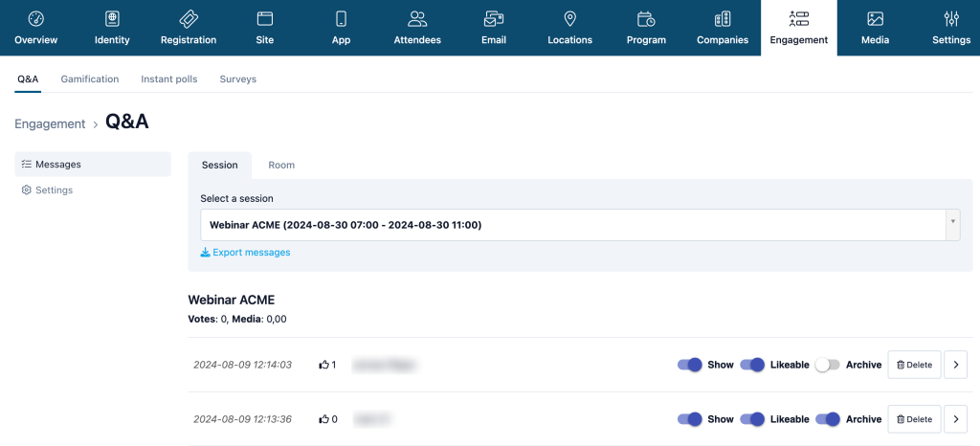Switch to the Surveys tab
The height and width of the screenshot is (446, 980).
pyautogui.click(x=238, y=79)
